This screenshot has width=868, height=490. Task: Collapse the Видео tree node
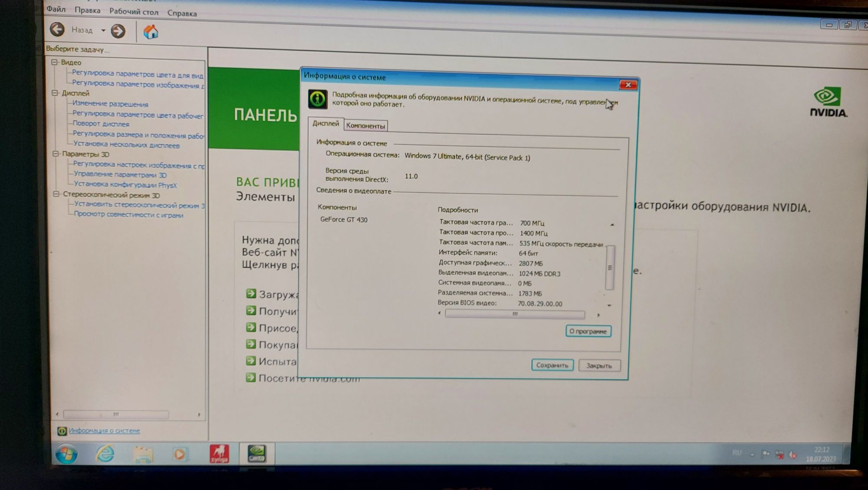[55, 62]
